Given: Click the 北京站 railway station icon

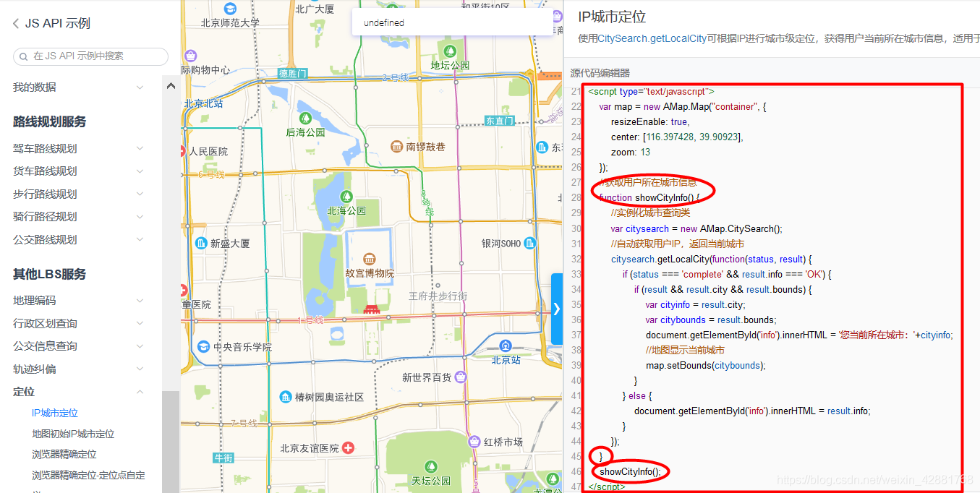Looking at the screenshot, I should (506, 346).
